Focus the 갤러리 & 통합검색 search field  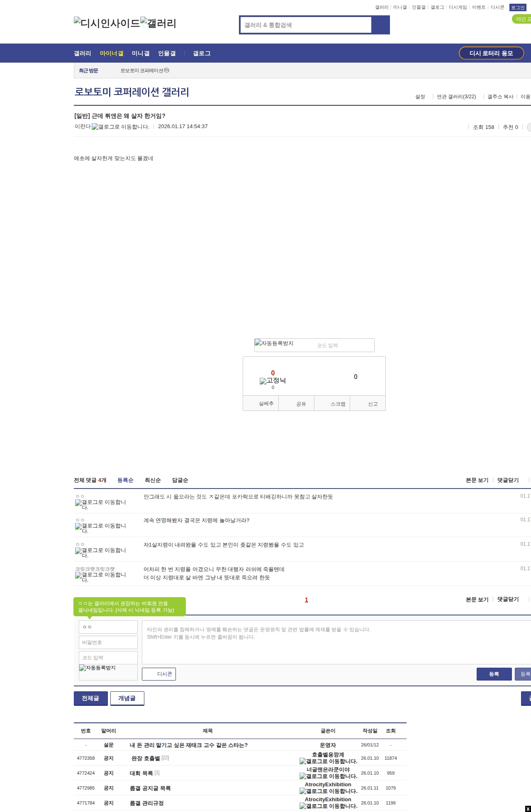[306, 25]
